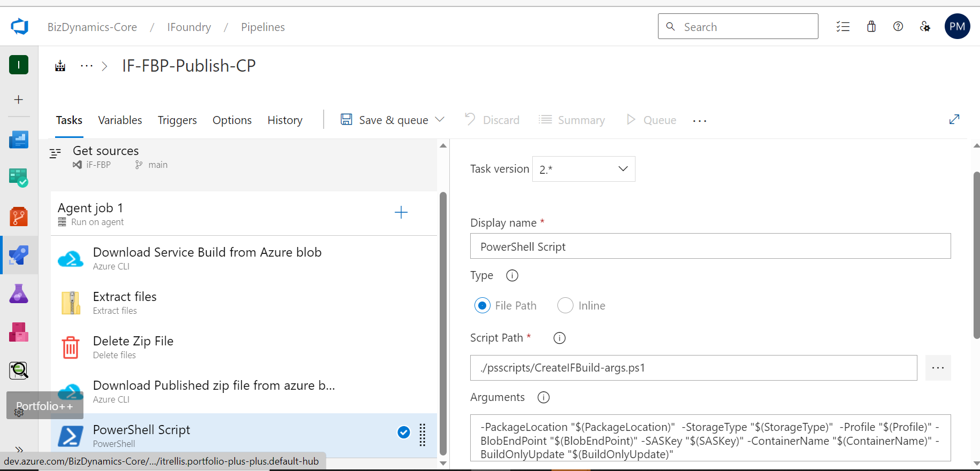Expand sidebar with double chevron icon
980x471 pixels.
coord(19,450)
